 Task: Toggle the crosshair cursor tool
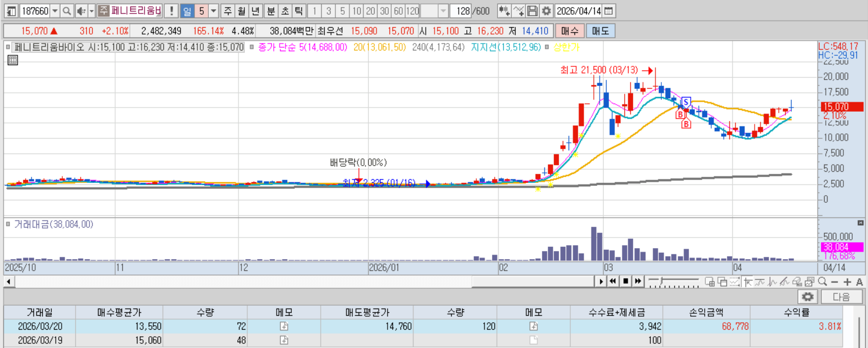point(748,282)
